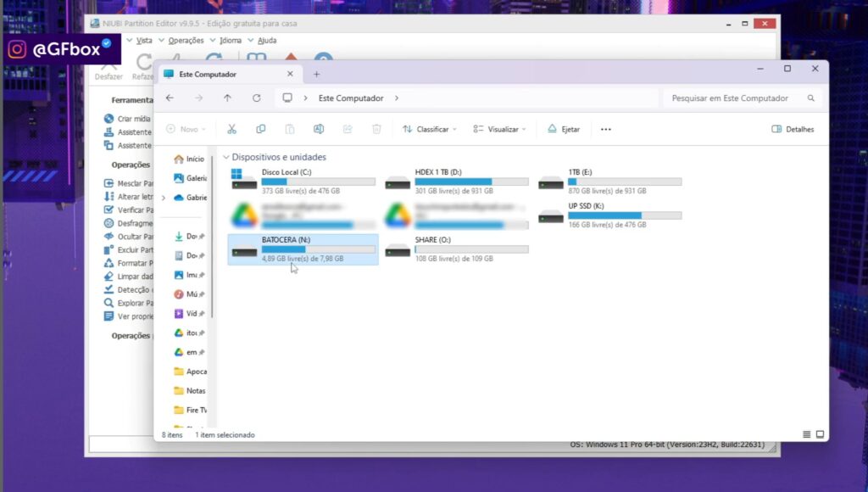The width and height of the screenshot is (868, 492).
Task: Go back with the Explorer back arrow
Action: (x=170, y=98)
